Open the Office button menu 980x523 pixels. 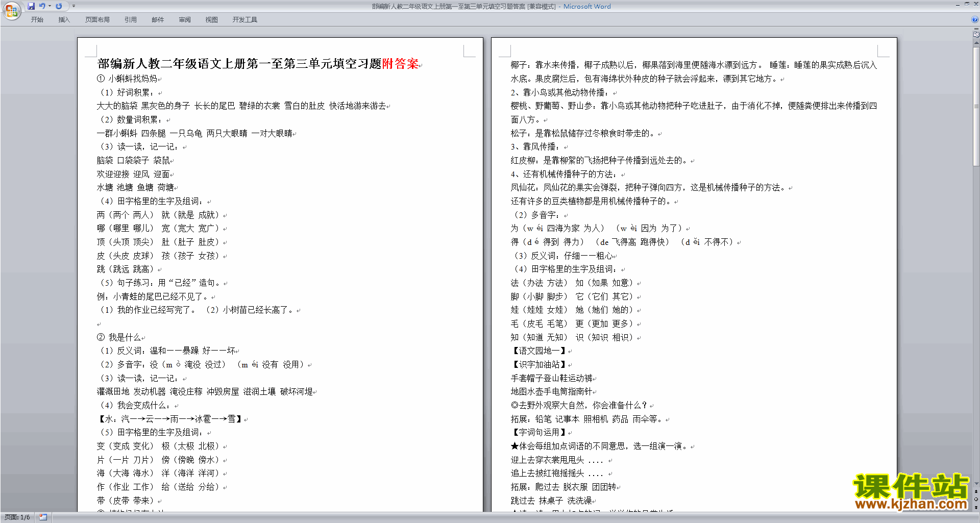tap(11, 10)
